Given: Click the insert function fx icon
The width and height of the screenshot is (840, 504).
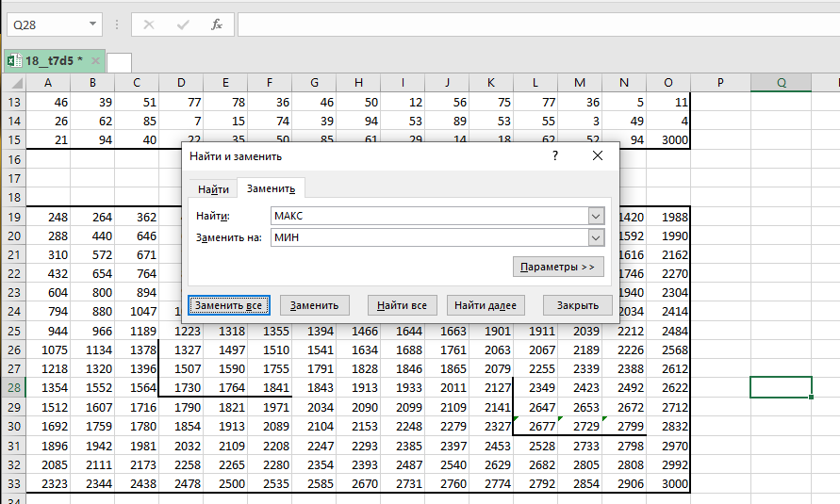Looking at the screenshot, I should [x=217, y=24].
